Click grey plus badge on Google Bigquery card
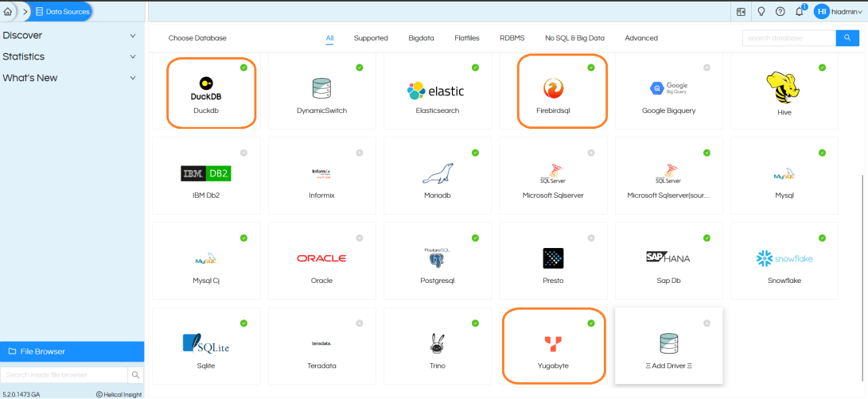The image size is (868, 399). point(706,68)
